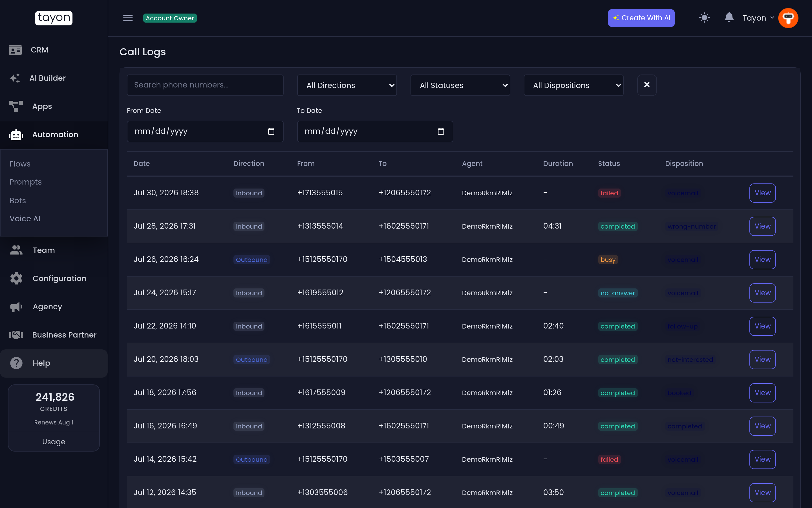Screen dimensions: 812x508
Task: Click the Team people icon
Action: coord(16,250)
